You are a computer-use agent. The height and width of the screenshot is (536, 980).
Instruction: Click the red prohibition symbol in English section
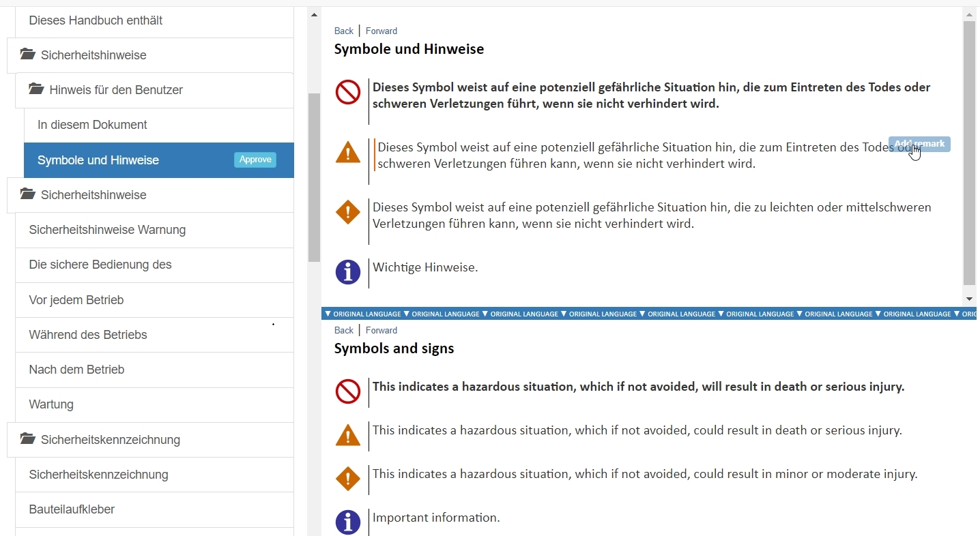coord(348,391)
